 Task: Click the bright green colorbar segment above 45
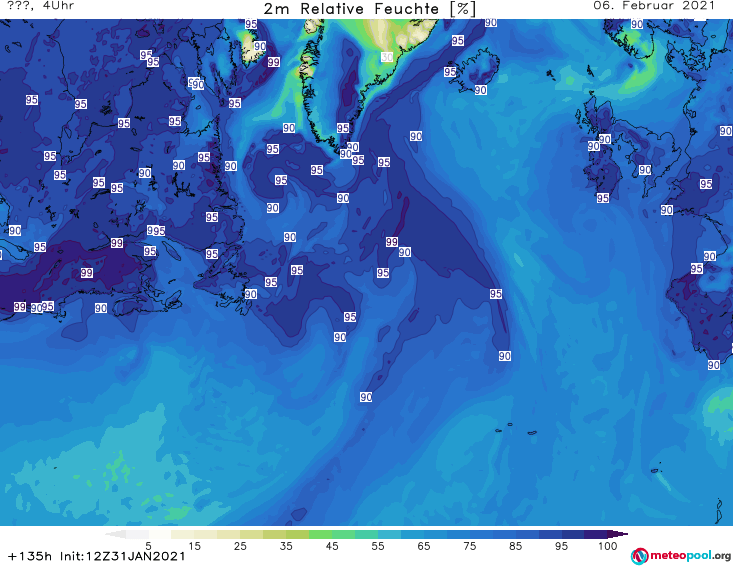coord(320,534)
